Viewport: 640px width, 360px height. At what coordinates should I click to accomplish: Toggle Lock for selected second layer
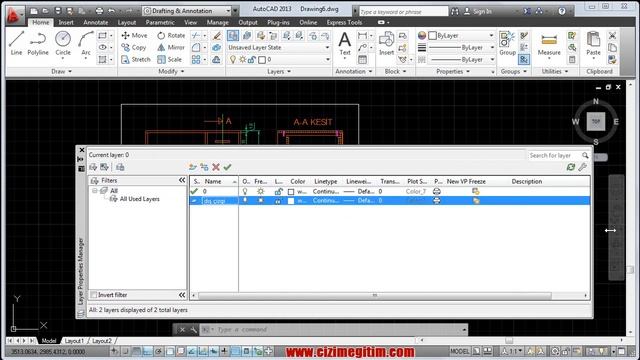278,200
